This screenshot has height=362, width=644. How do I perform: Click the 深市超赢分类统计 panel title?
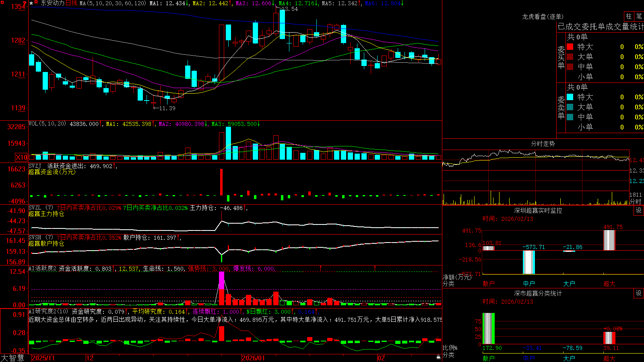click(538, 293)
